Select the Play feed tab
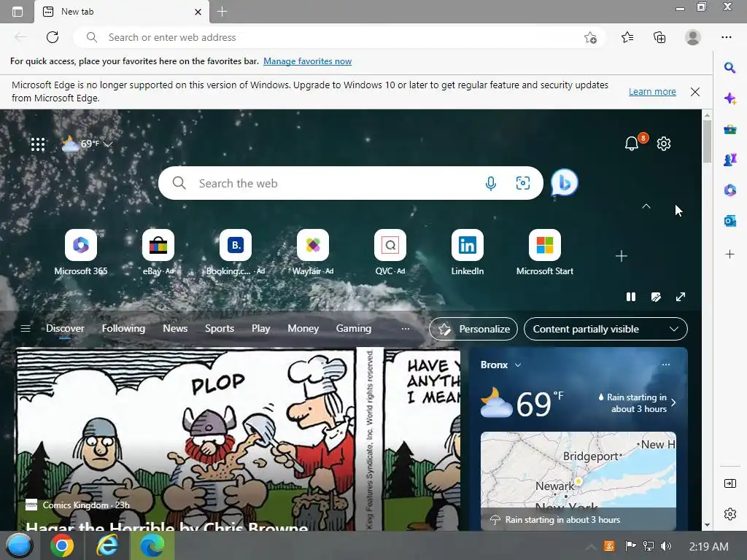The image size is (747, 560). point(261,329)
